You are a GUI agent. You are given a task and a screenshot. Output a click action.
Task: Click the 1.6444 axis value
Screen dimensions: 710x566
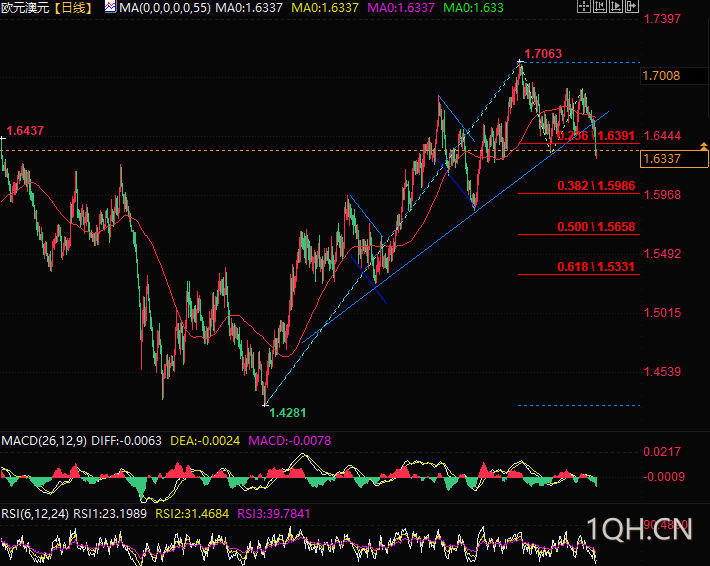[x=662, y=136]
